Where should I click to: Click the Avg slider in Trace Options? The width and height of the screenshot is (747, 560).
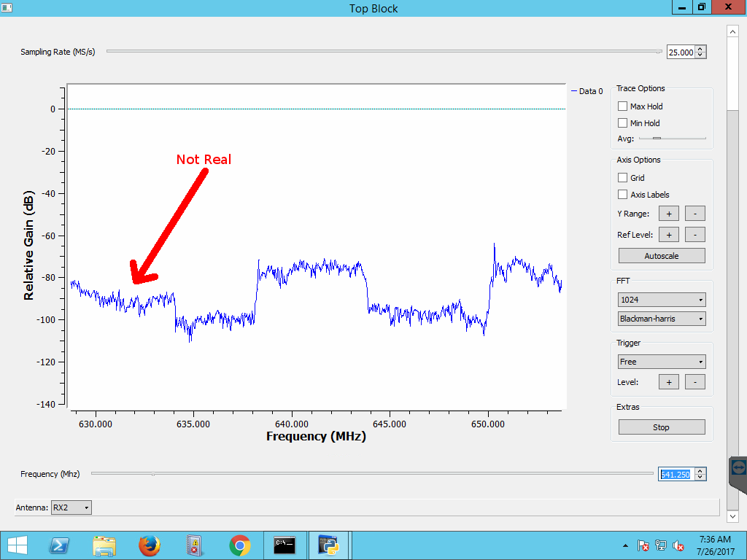672,138
